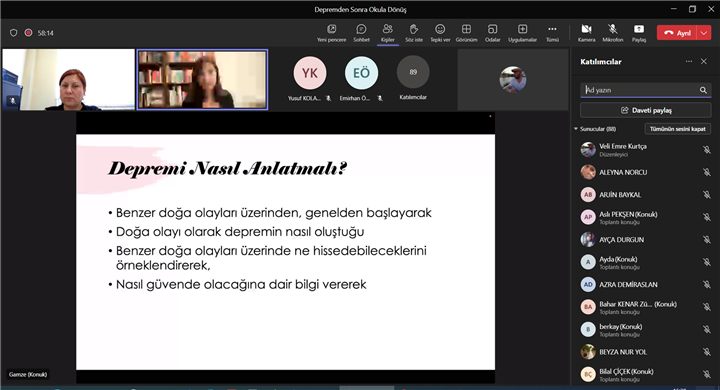Image resolution: width=720 pixels, height=390 pixels.
Task: Click the 58:14 meeting timer
Action: tap(45, 33)
